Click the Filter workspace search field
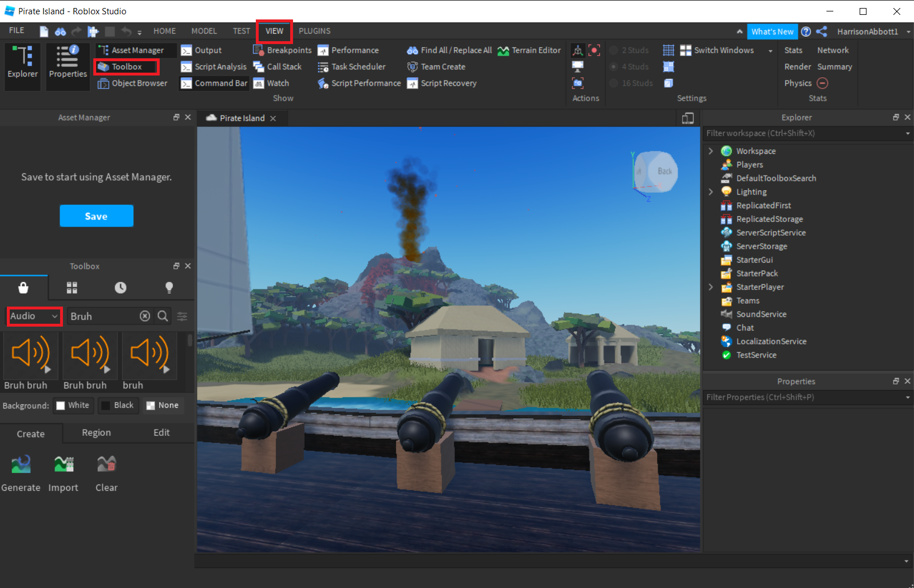 (802, 133)
